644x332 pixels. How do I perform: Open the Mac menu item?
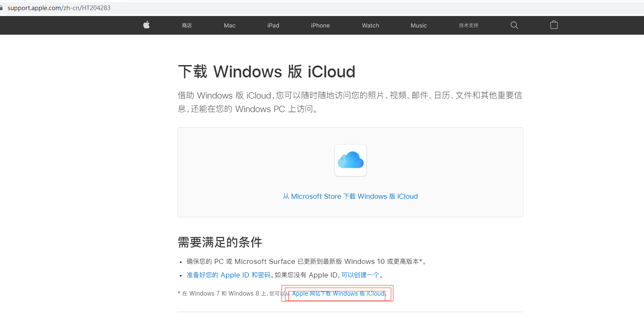(x=229, y=25)
